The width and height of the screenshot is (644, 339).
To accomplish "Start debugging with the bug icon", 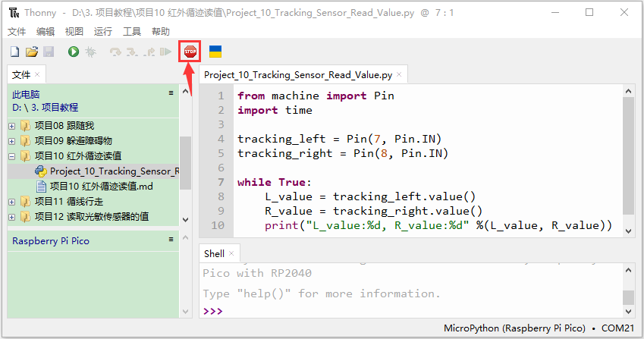I will [x=90, y=52].
